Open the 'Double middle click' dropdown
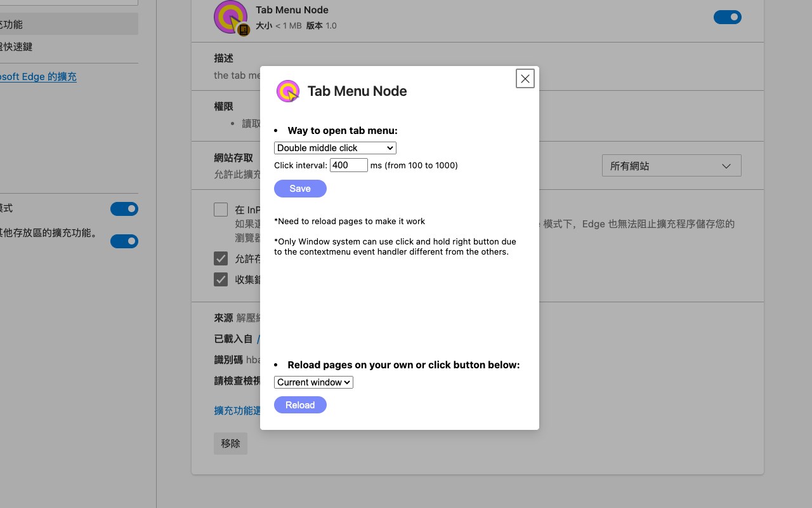 coord(335,148)
